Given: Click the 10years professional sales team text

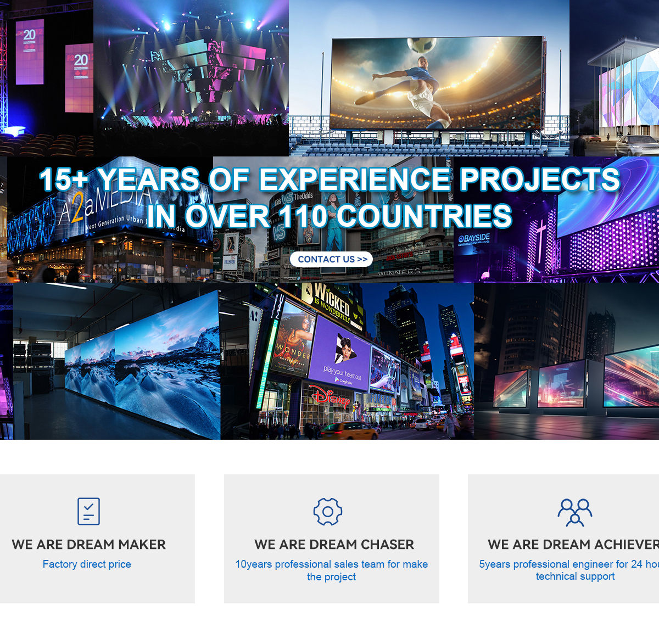Looking at the screenshot, I should click(x=331, y=570).
